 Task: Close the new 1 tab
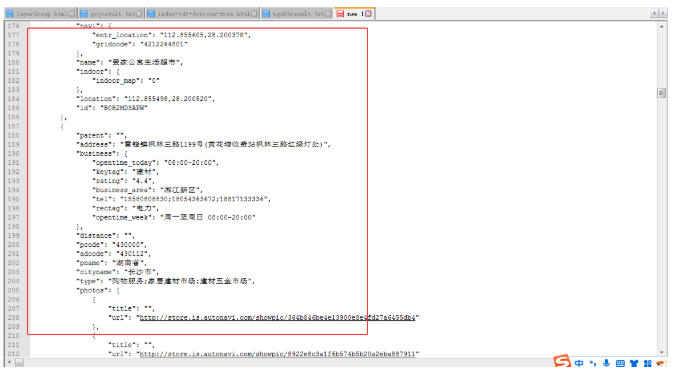[368, 14]
